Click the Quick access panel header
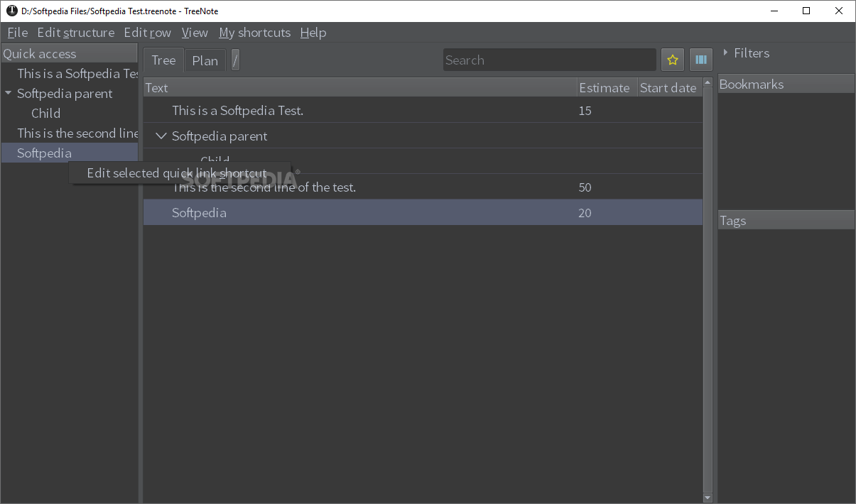This screenshot has width=856, height=504. (70, 53)
